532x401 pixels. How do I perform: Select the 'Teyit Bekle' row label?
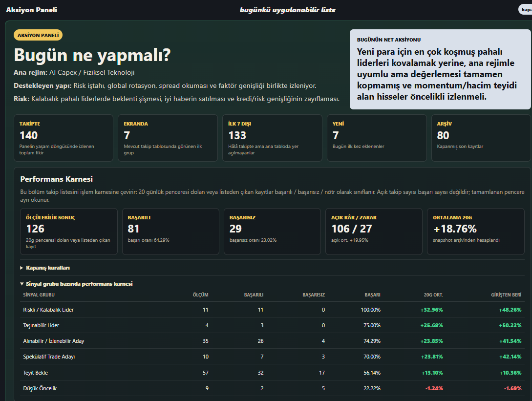(35, 373)
